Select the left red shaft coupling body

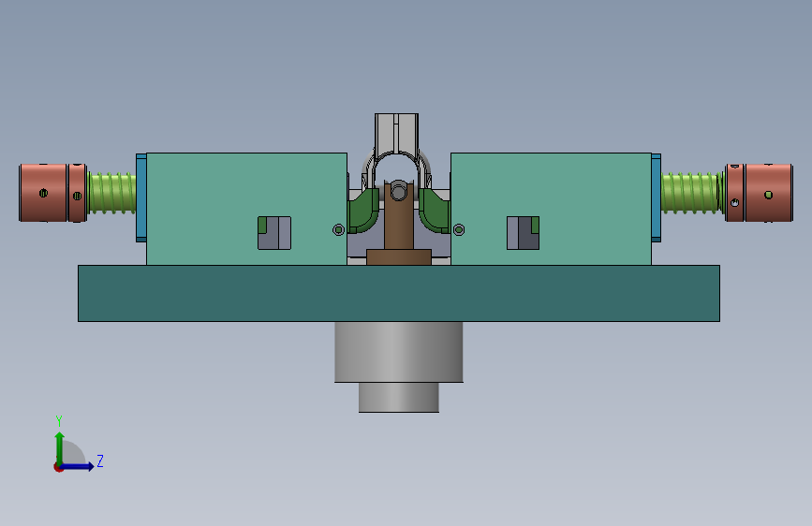(43, 193)
